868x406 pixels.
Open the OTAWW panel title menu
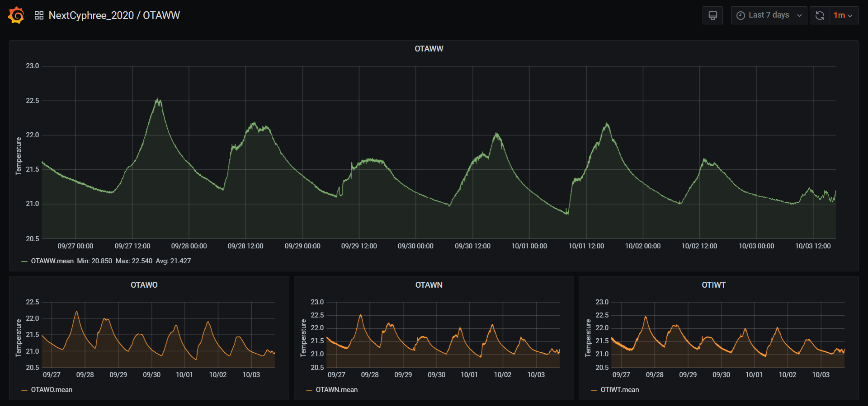pyautogui.click(x=429, y=49)
